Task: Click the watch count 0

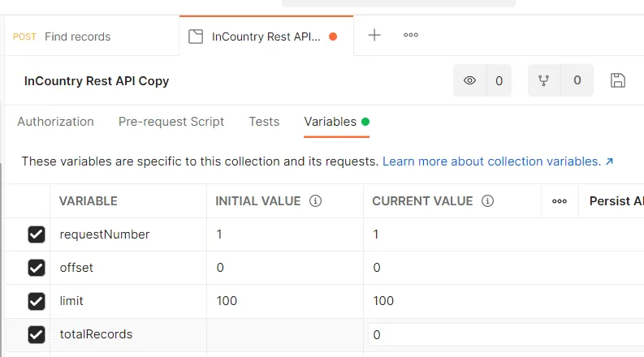Action: 499,80
